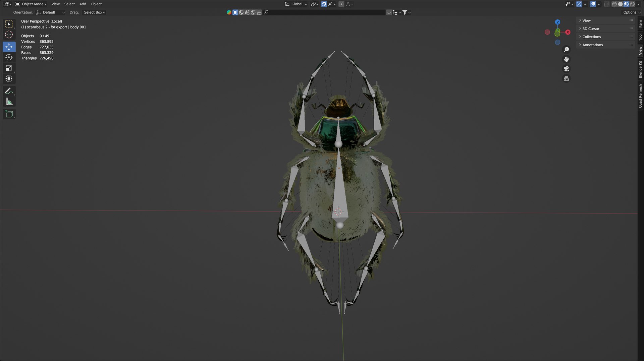Expand the 3D Cursor panel
Viewport: 644px width, 361px height.
pyautogui.click(x=606, y=29)
